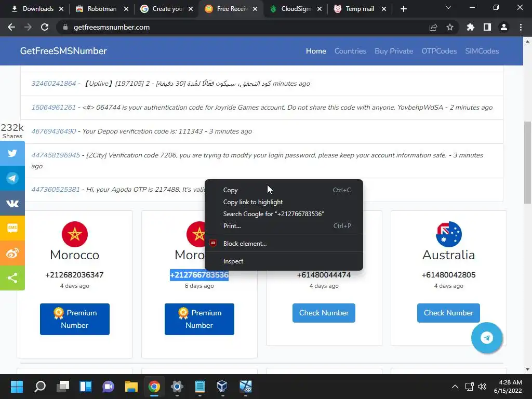Choose Copy link to highlight
The width and height of the screenshot is (532, 399).
click(x=284, y=202)
